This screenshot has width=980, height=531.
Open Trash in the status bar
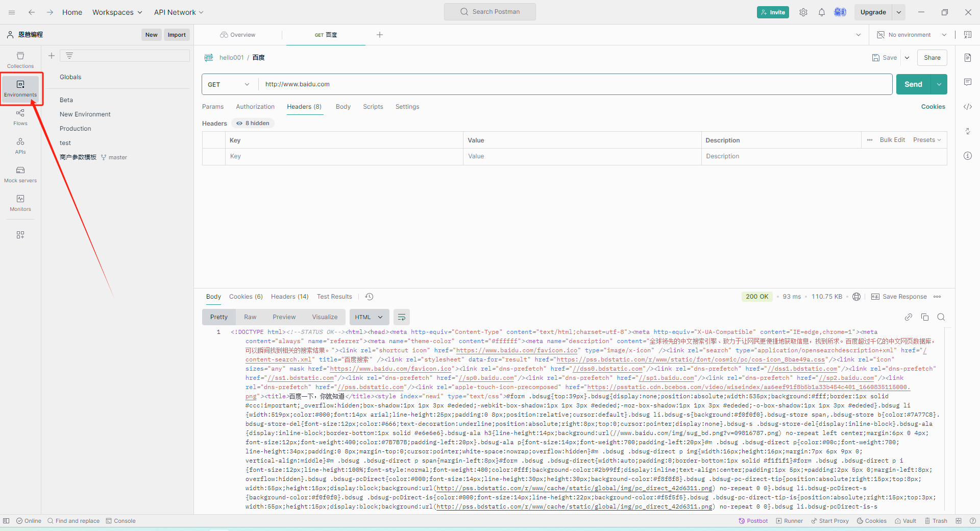[x=936, y=521]
